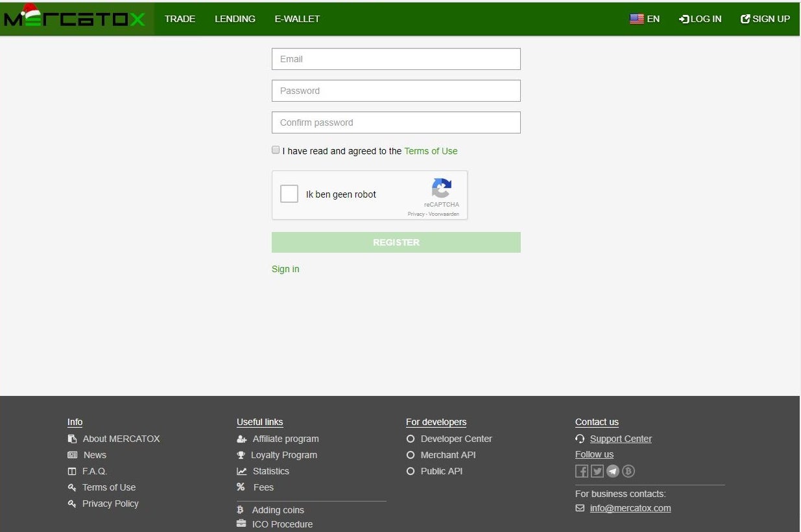Click the key icon beside Privacy Policy
Viewport: 801px width, 532px height.
72,503
